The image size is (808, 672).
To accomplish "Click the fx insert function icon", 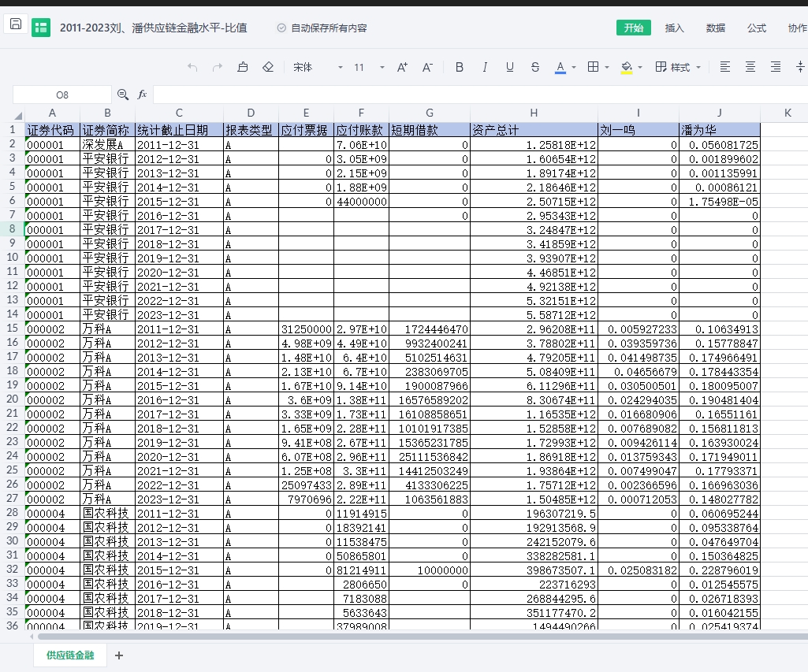I will coord(142,95).
